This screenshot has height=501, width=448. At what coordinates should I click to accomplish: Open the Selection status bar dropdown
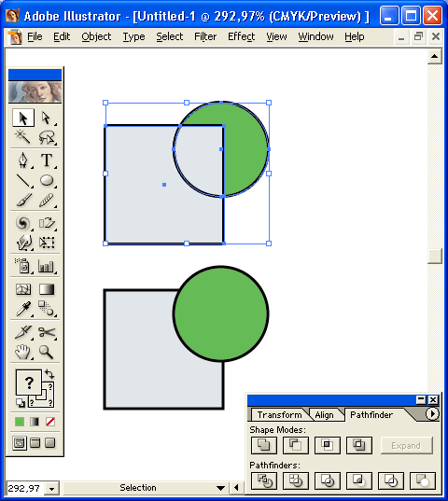point(220,488)
